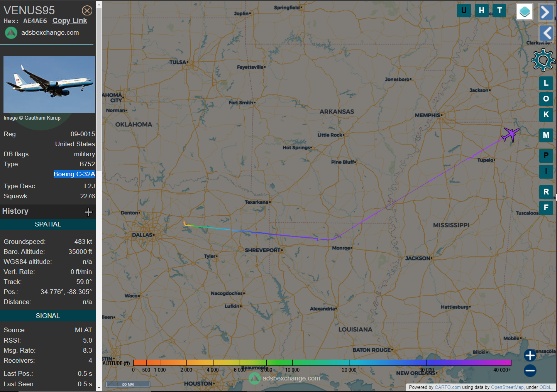This screenshot has height=392, width=557.
Task: Click the SIGNAL section header
Action: click(x=48, y=316)
